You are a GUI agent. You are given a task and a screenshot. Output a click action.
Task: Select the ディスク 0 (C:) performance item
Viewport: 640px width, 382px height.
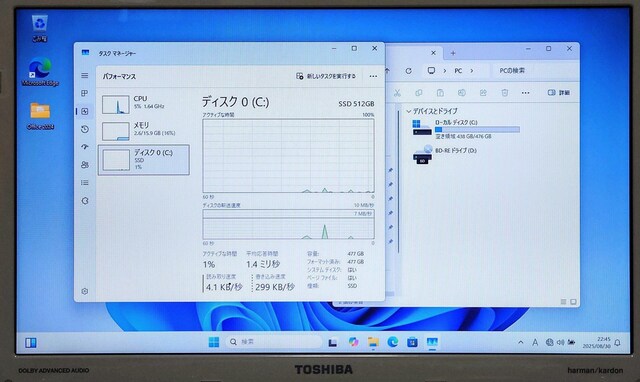click(144, 160)
